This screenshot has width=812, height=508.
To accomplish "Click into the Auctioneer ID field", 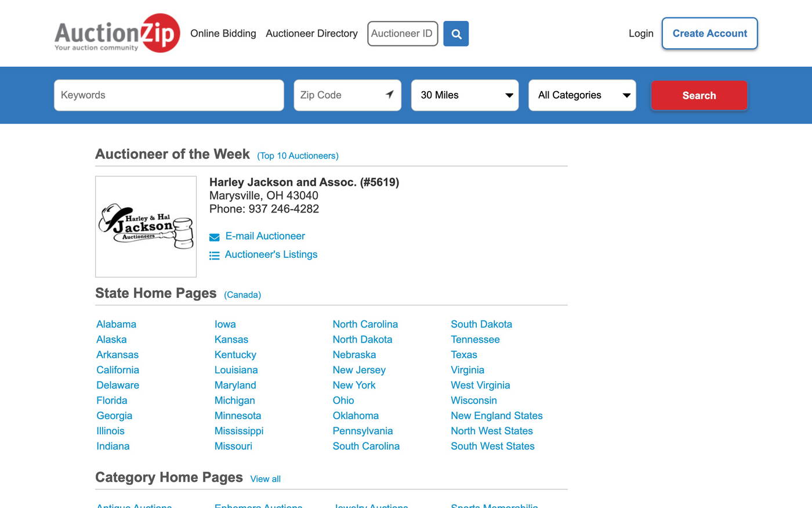I will 402,34.
